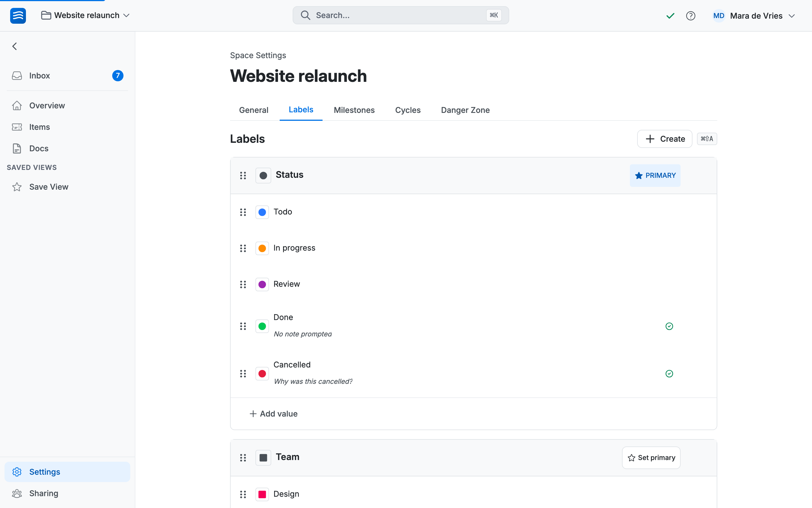Click the 'No note prompted' text

[303, 334]
